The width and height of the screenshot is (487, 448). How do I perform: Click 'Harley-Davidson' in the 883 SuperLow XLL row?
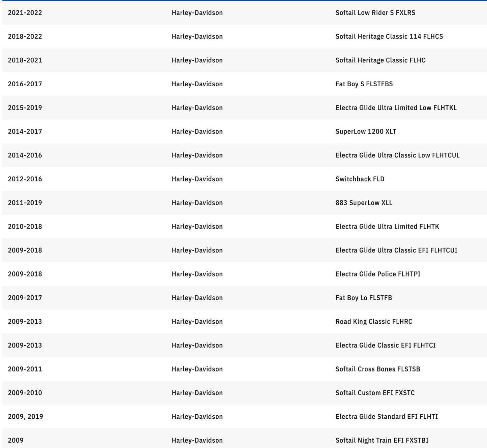[197, 203]
